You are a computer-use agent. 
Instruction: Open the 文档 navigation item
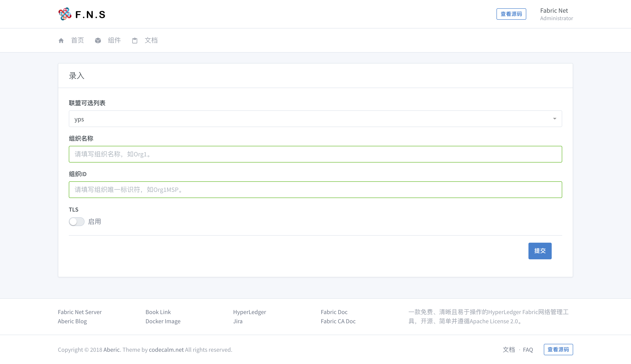pos(151,40)
